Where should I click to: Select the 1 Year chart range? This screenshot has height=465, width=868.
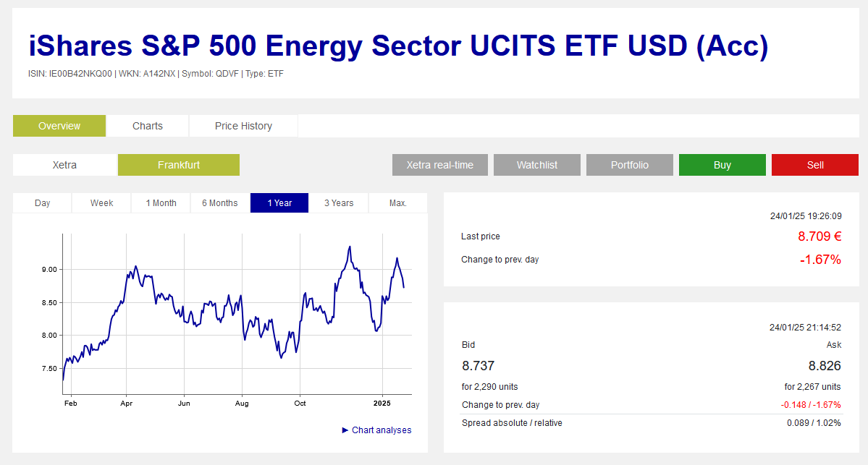(x=279, y=203)
